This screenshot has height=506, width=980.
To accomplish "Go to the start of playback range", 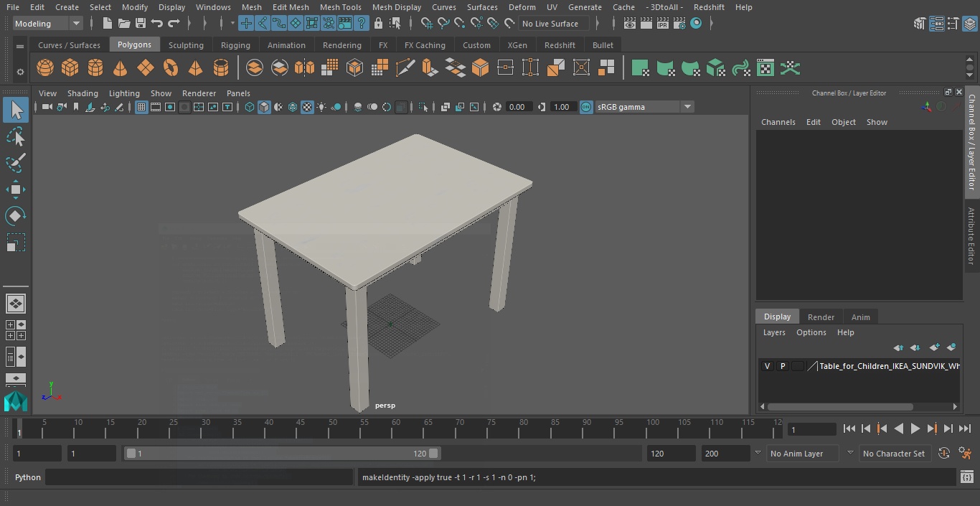I will pos(849,428).
